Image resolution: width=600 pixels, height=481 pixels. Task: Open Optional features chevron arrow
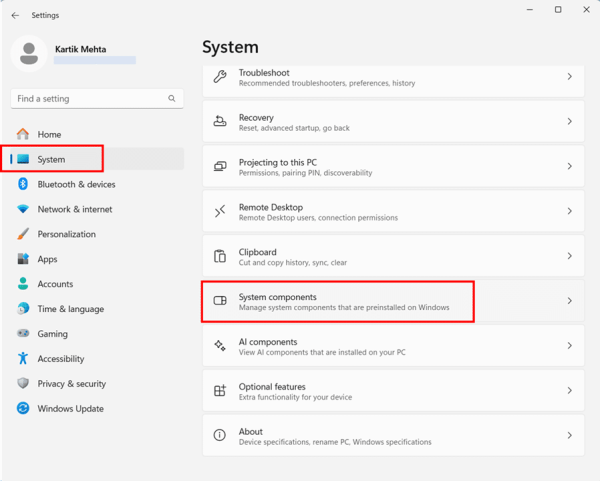[570, 390]
